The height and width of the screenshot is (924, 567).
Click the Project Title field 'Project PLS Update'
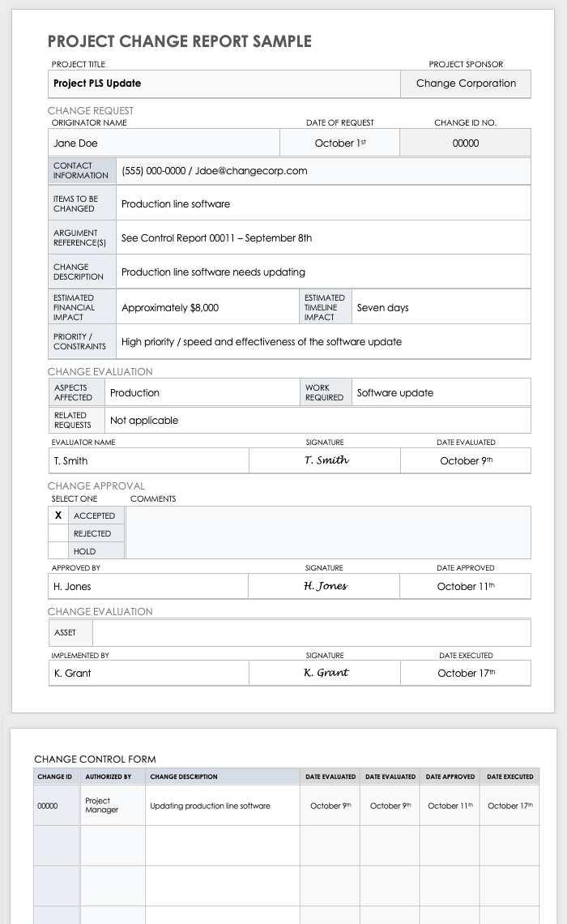(x=224, y=83)
